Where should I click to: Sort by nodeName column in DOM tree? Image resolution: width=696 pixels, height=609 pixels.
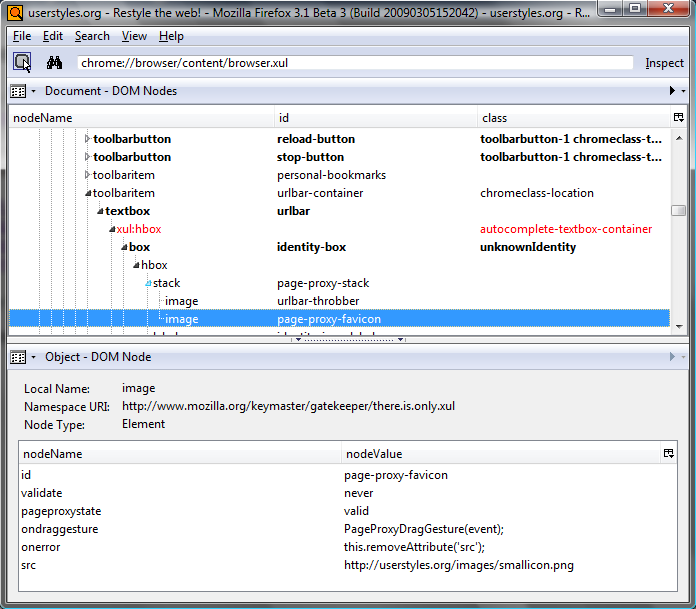click(141, 118)
